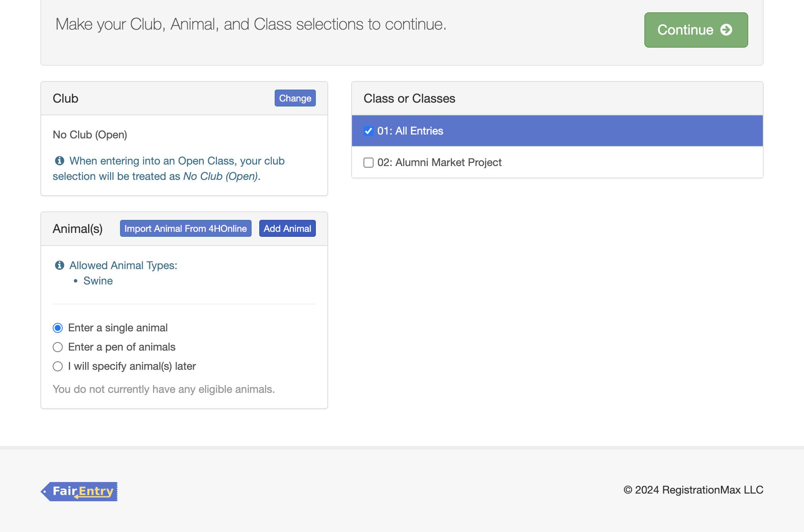Screen dimensions: 804x532
Task: Choose the Enter a pen of animals option
Action: point(58,347)
